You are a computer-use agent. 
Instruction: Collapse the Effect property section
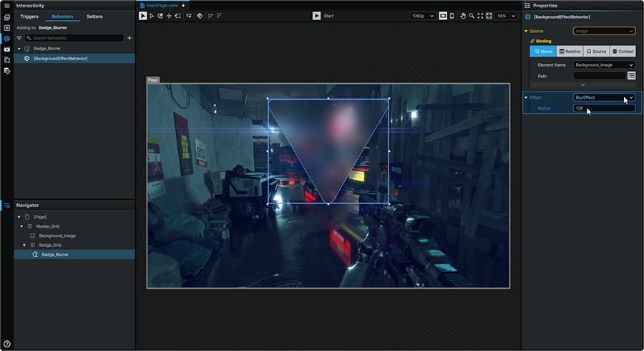[x=526, y=97]
